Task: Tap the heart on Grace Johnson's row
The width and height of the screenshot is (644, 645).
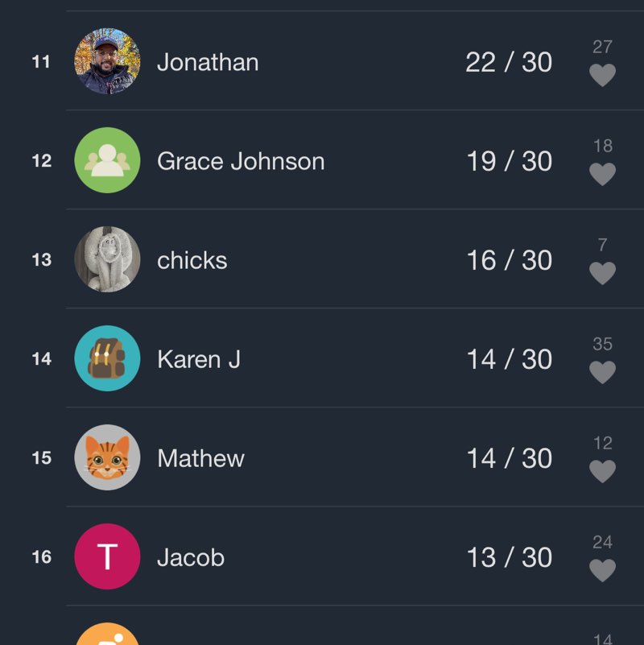Action: 602,174
